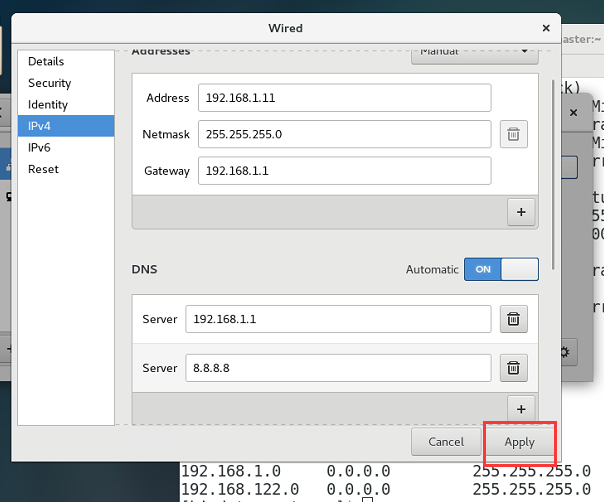Close the background window behind the dialog
The height and width of the screenshot is (502, 604).
[x=573, y=112]
